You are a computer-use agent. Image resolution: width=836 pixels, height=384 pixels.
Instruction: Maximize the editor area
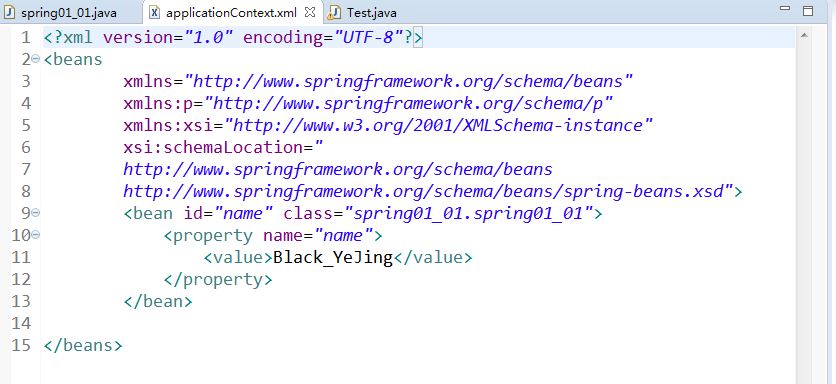pyautogui.click(x=808, y=10)
